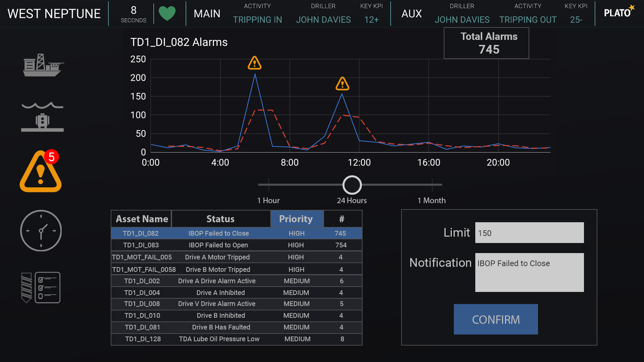Image resolution: width=644 pixels, height=362 pixels.
Task: Select the TD1_DI_128 row
Action: (236, 339)
